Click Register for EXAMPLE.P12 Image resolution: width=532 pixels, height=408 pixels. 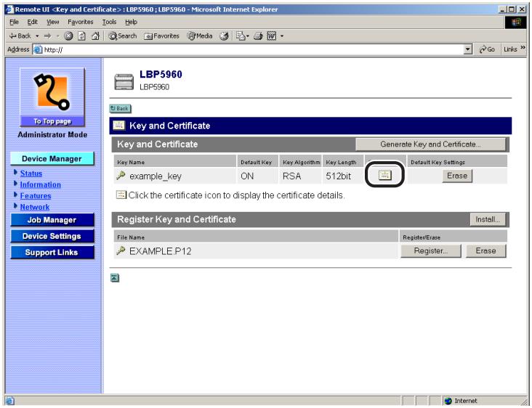click(431, 250)
